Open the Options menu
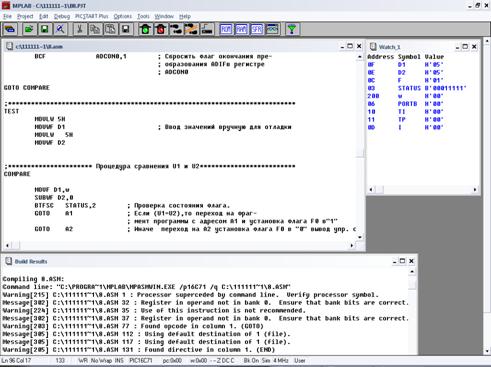This screenshot has height=367, width=491. tap(123, 16)
